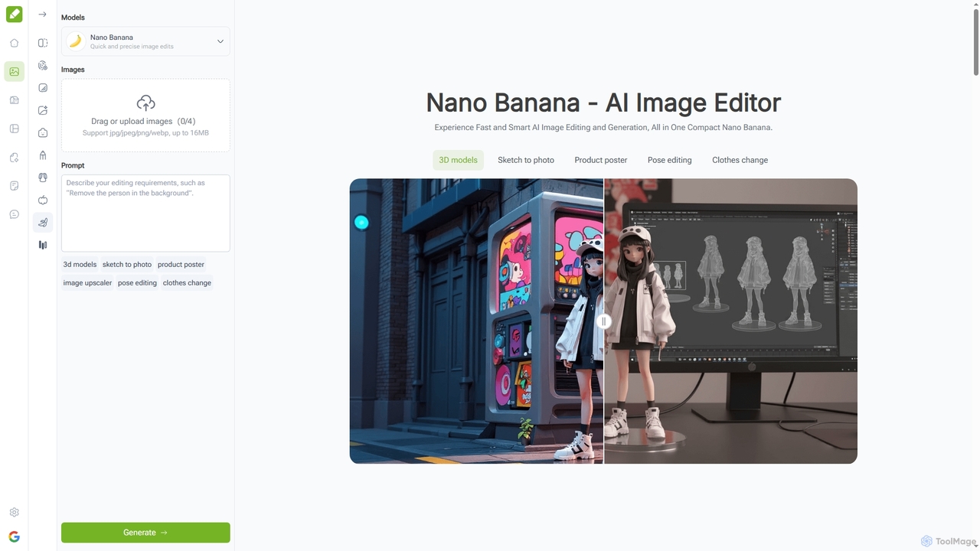
Task: Switch to the 3D models tab
Action: pos(458,160)
